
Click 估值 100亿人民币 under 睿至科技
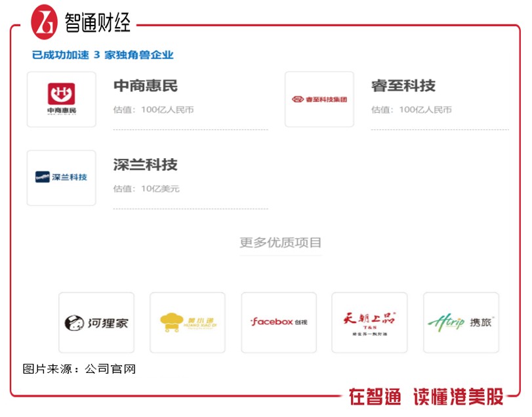[411, 110]
